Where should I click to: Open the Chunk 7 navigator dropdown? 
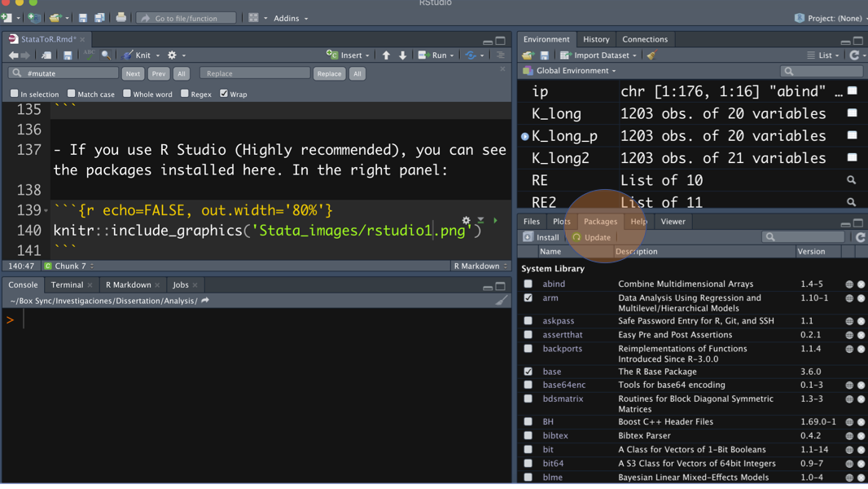coord(68,267)
